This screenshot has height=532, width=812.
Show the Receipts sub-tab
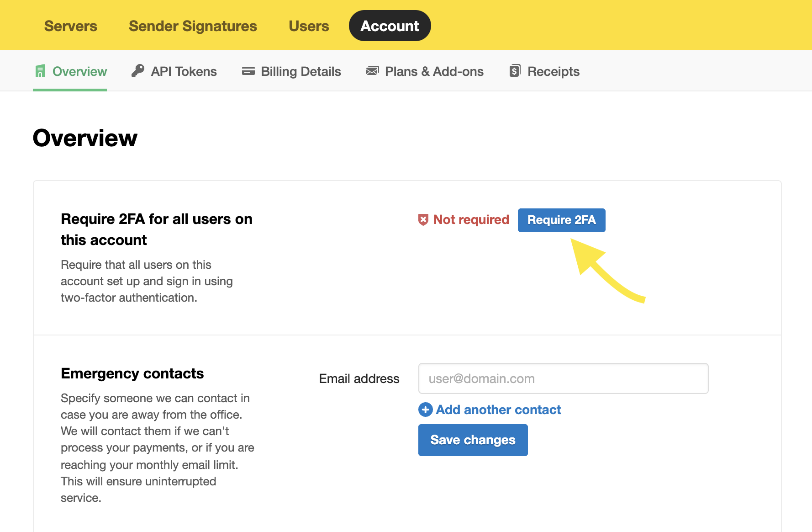[553, 71]
